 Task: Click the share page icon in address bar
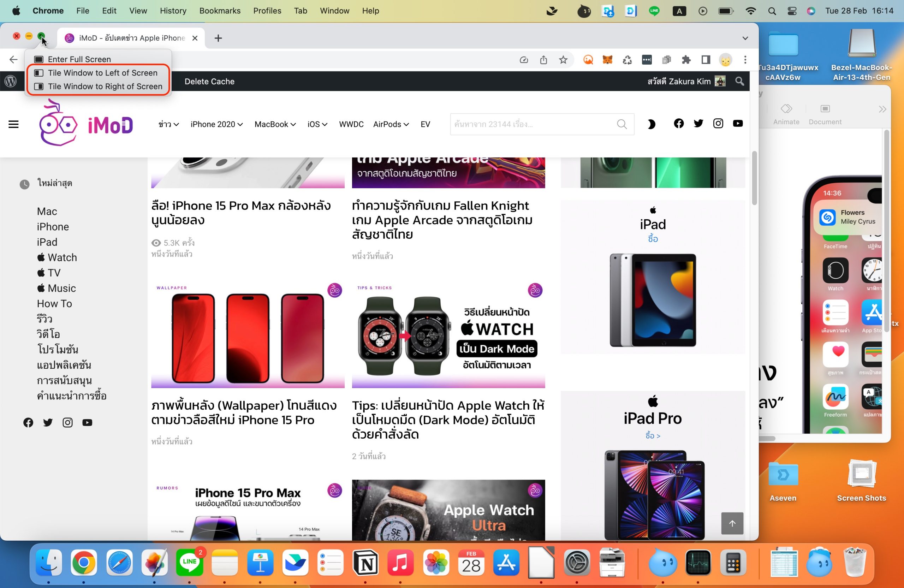543,60
